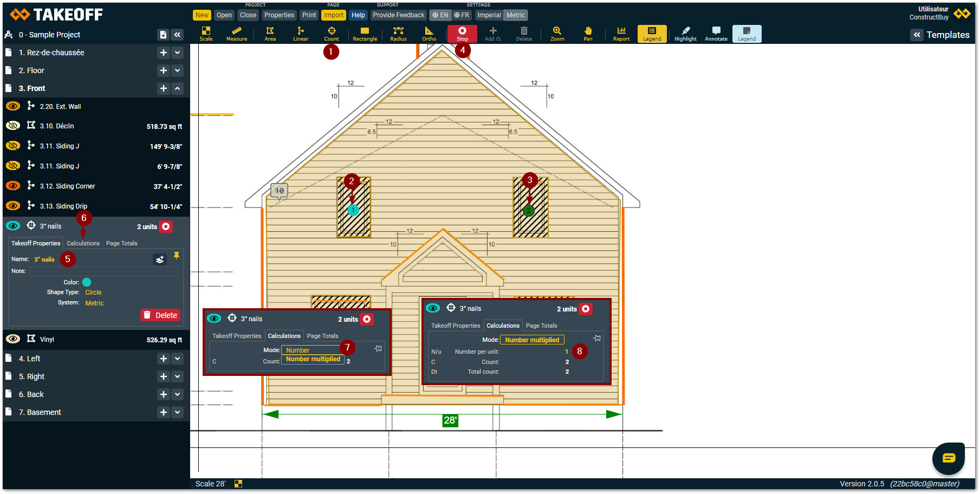Select the Count tool
This screenshot has width=980, height=494.
click(x=332, y=34)
